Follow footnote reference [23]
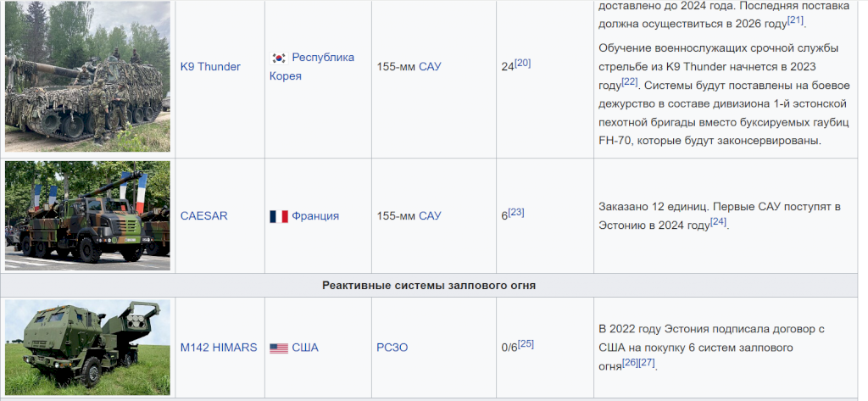868x401 pixels. [516, 212]
